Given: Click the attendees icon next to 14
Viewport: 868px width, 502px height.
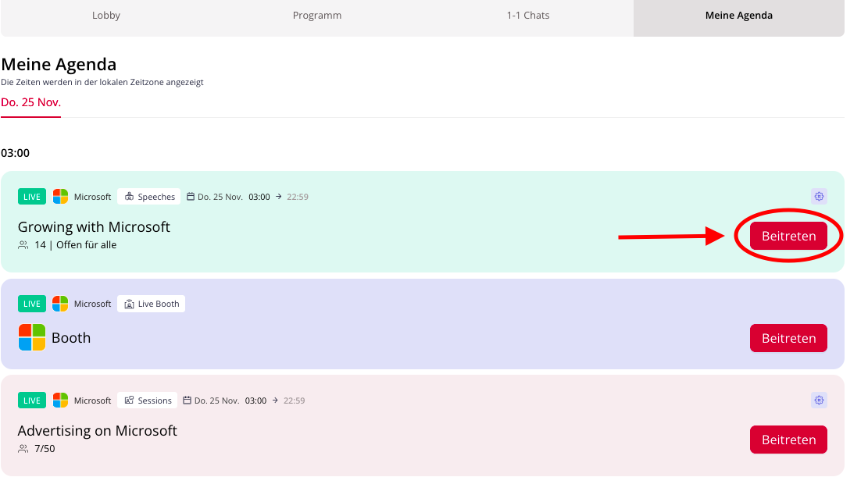Looking at the screenshot, I should pos(23,244).
